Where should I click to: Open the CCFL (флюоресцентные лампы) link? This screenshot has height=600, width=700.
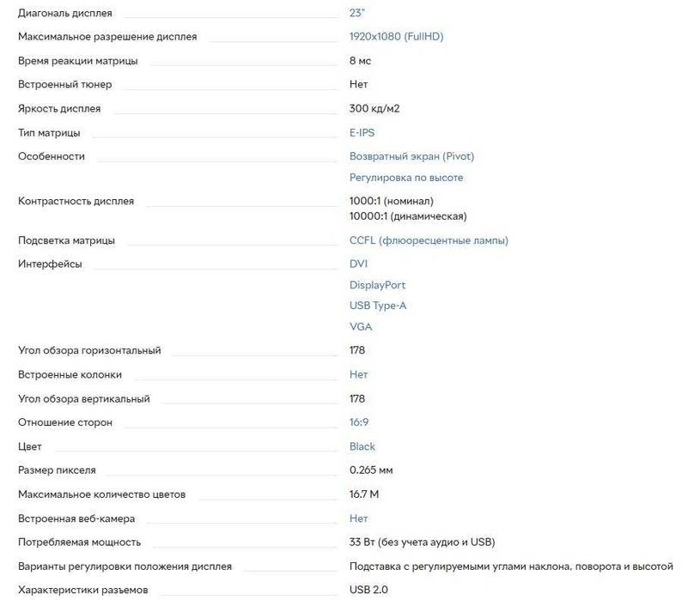coord(429,240)
